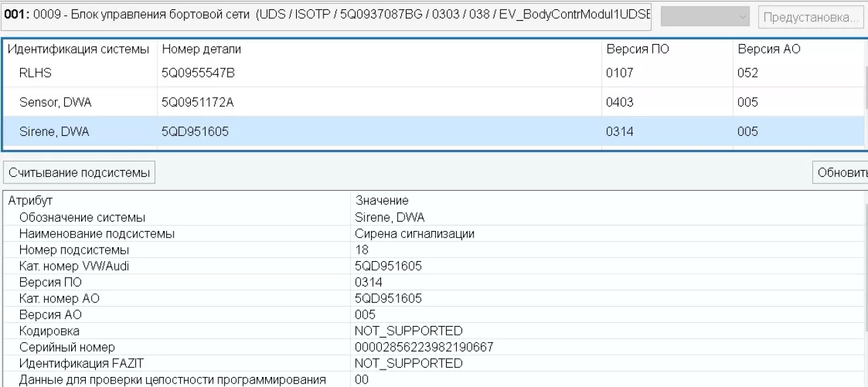
Task: Click the Обновить button
Action: point(840,171)
